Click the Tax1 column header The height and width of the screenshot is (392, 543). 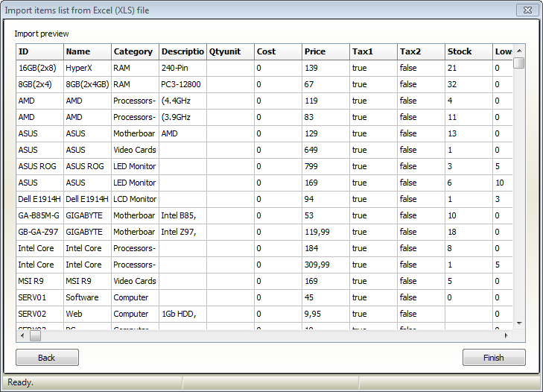click(373, 51)
